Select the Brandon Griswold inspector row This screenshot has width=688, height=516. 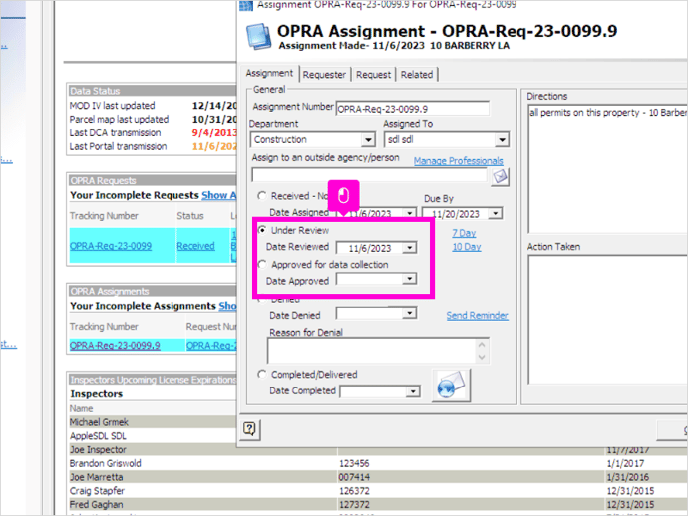point(377,463)
